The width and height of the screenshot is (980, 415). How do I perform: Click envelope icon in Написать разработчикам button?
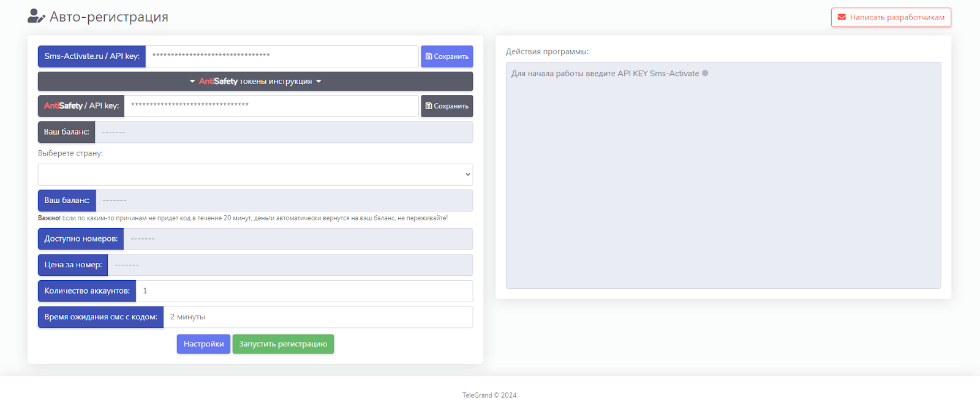point(842,17)
